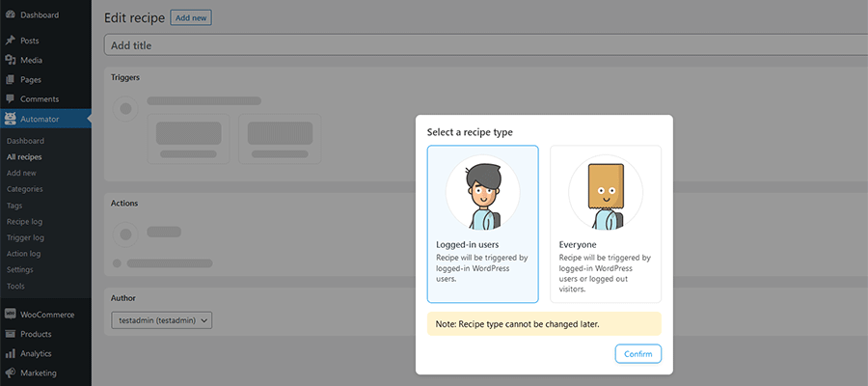Open Trigger log submenu item

[x=24, y=237]
